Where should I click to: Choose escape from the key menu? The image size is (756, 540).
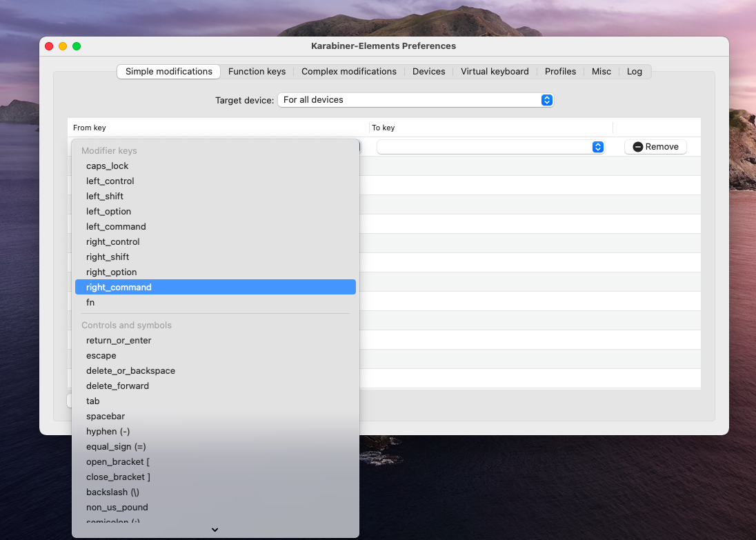pyautogui.click(x=215, y=355)
